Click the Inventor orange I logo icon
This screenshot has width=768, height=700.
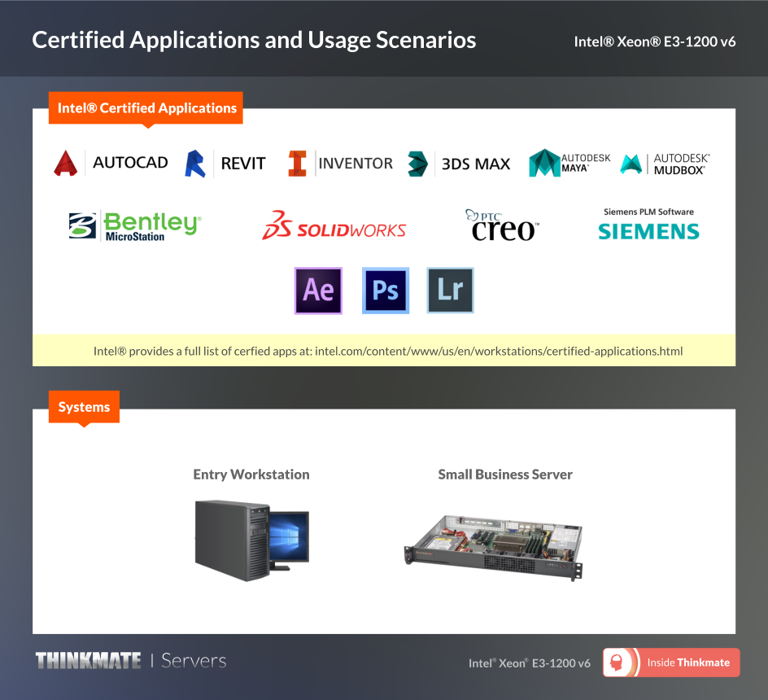(x=297, y=164)
